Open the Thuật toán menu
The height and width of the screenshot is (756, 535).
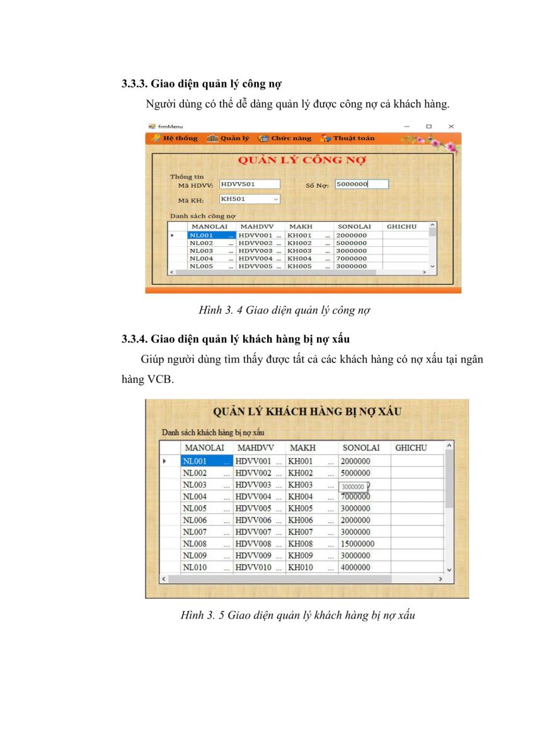click(x=348, y=139)
